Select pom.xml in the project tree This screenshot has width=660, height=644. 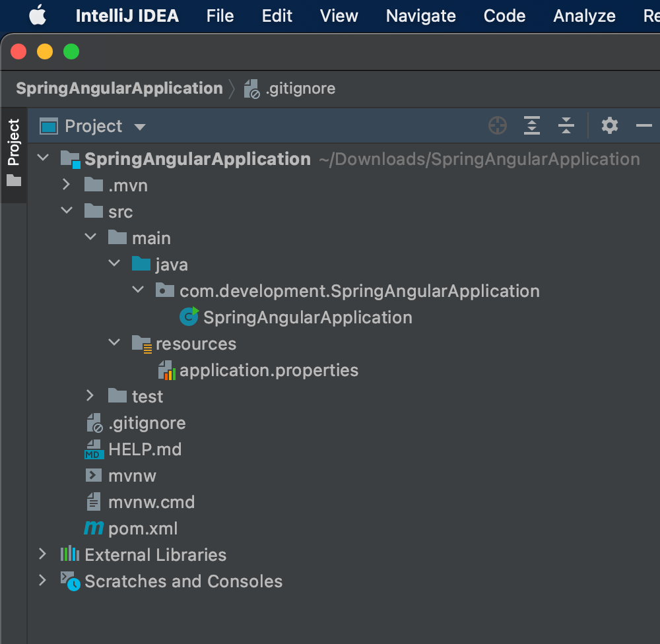tap(143, 529)
